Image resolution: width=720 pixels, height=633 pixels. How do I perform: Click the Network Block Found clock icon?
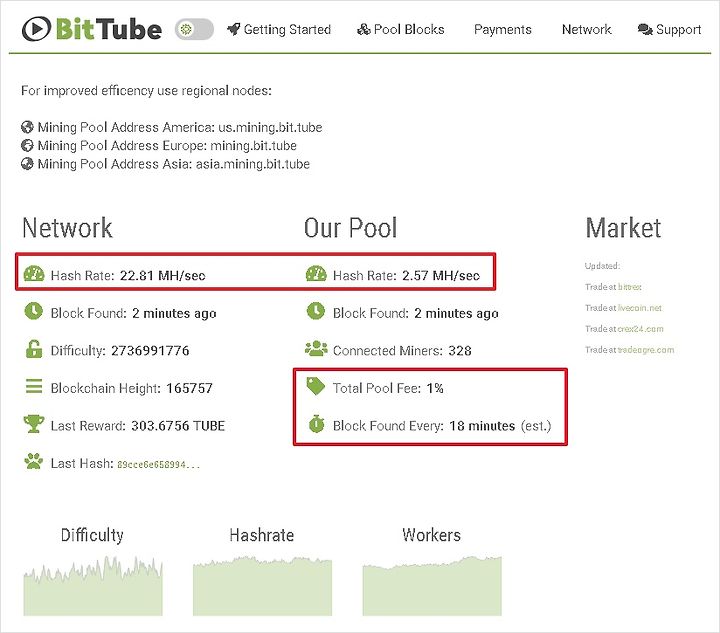pos(34,311)
